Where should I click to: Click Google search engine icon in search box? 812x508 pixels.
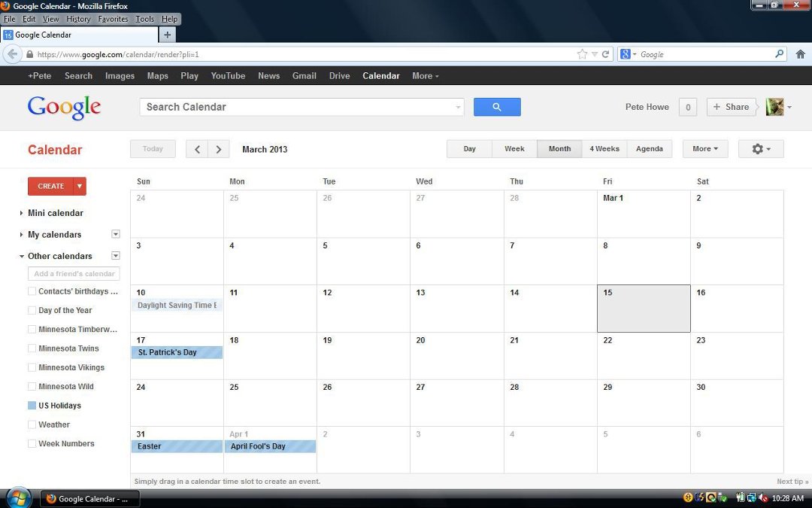[x=625, y=54]
